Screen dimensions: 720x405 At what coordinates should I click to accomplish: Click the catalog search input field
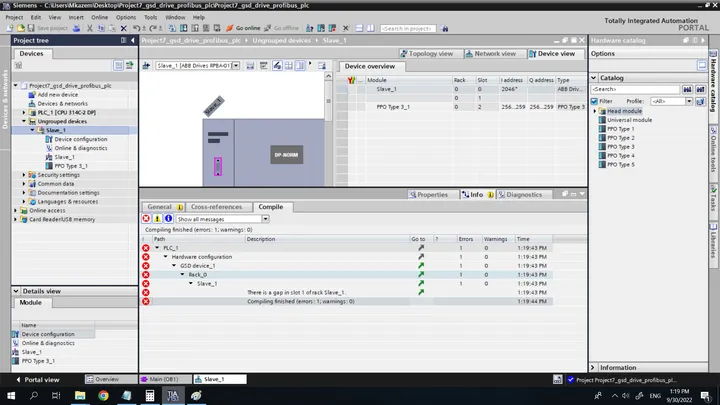pyautogui.click(x=635, y=89)
